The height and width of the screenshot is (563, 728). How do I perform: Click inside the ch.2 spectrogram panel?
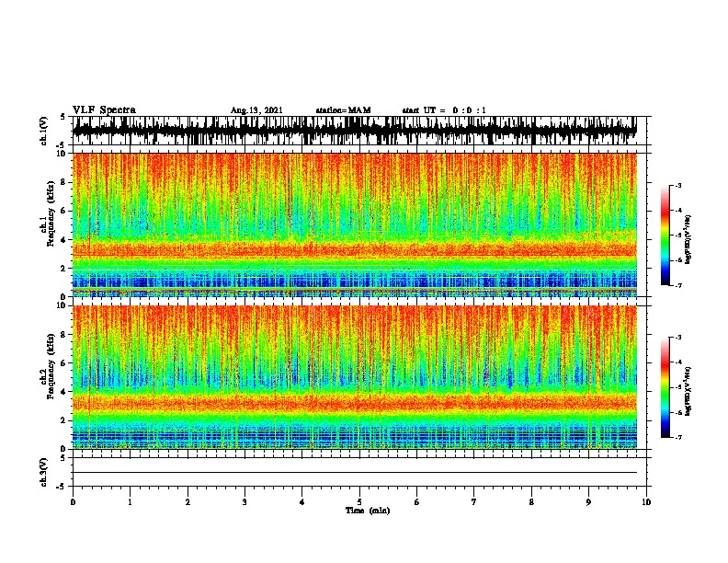click(354, 377)
